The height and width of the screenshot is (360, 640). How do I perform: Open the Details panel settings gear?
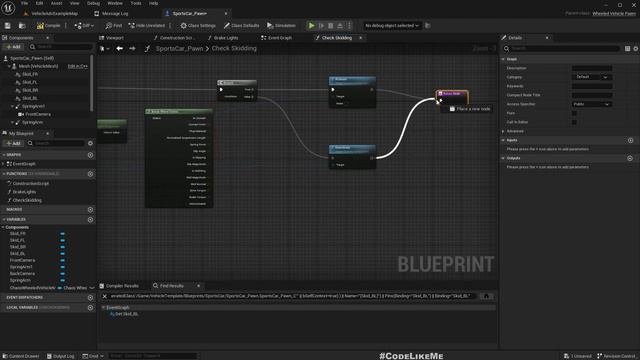[636, 49]
